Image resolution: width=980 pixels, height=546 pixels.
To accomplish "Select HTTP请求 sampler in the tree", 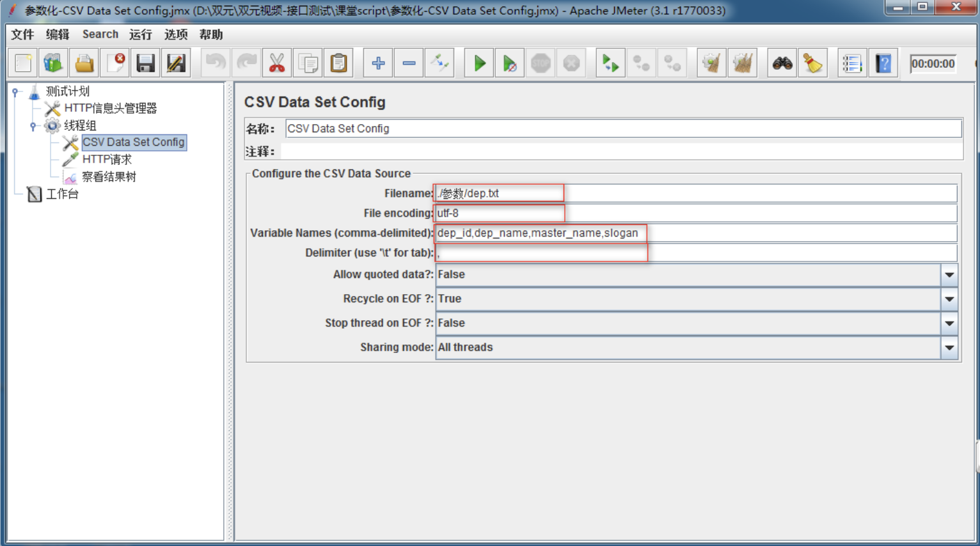I will pyautogui.click(x=107, y=159).
